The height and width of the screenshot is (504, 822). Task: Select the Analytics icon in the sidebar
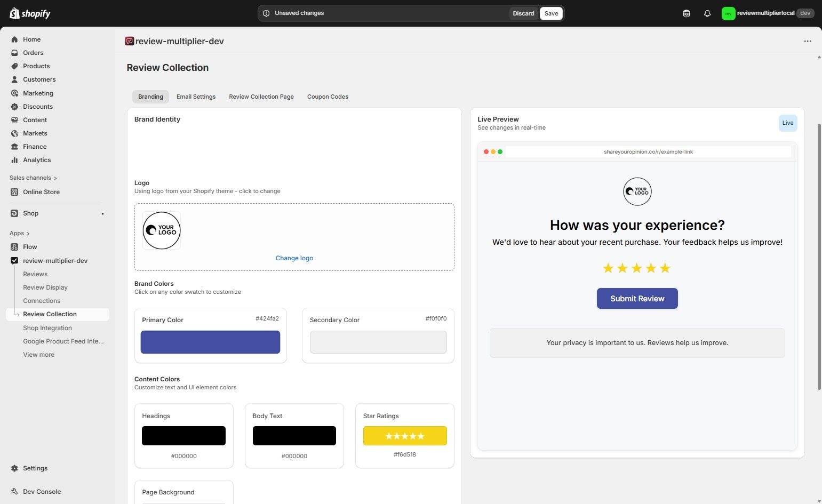pos(15,159)
